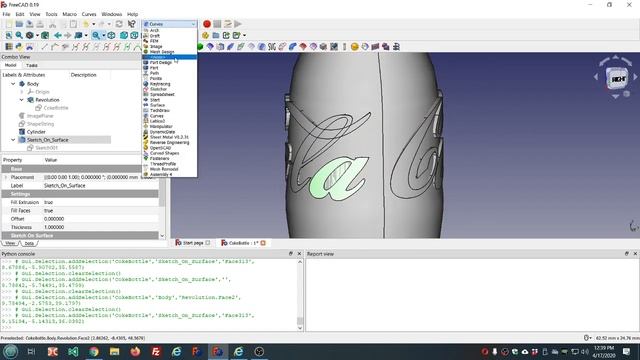The height and width of the screenshot is (360, 640).
Task: Switch to the View property tab
Action: pyautogui.click(x=10, y=244)
